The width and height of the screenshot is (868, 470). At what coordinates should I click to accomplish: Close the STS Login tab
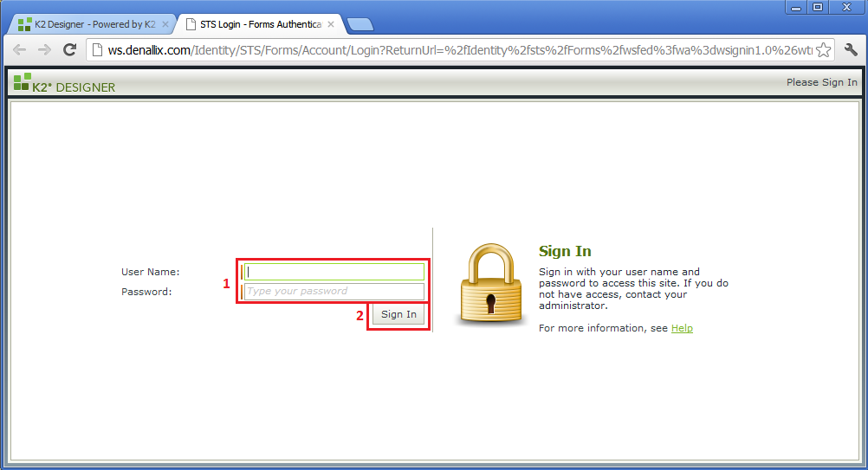331,24
